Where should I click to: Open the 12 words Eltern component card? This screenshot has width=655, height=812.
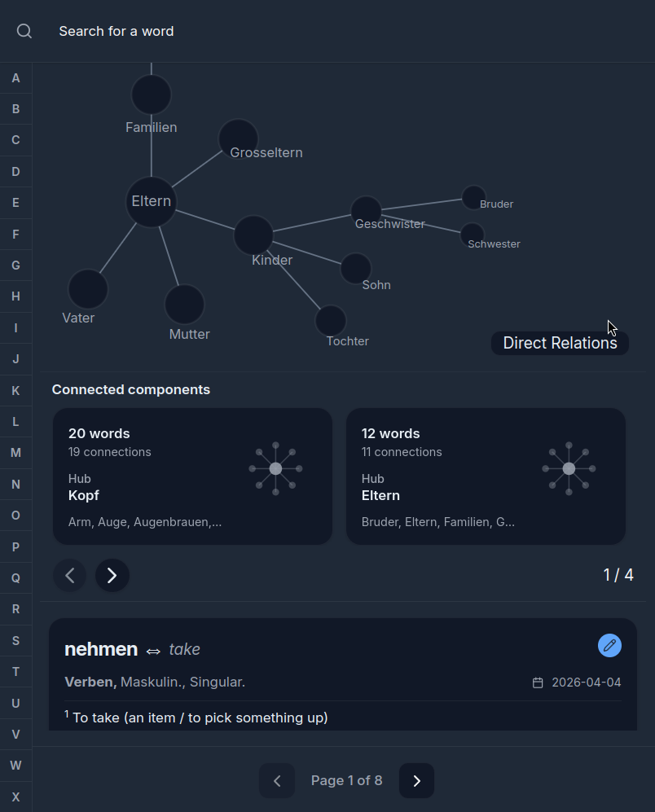coord(486,476)
